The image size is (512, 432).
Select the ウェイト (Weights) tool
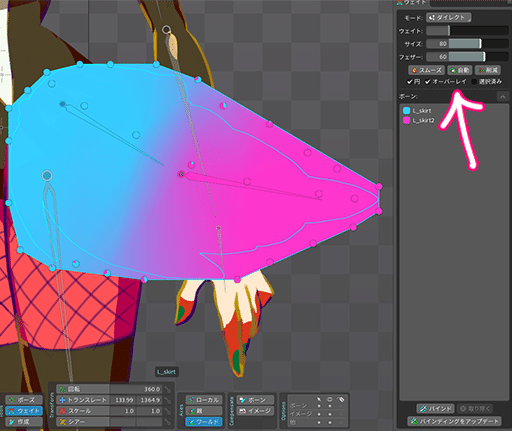[24, 411]
